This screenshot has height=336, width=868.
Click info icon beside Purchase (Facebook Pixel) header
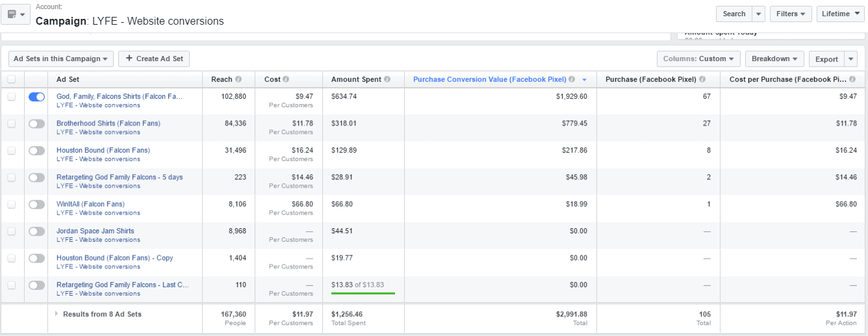tap(703, 79)
